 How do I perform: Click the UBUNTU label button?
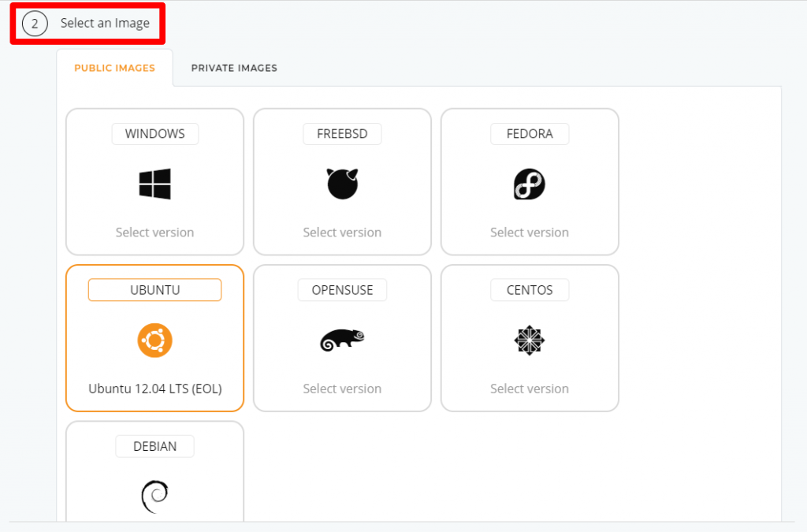[155, 290]
